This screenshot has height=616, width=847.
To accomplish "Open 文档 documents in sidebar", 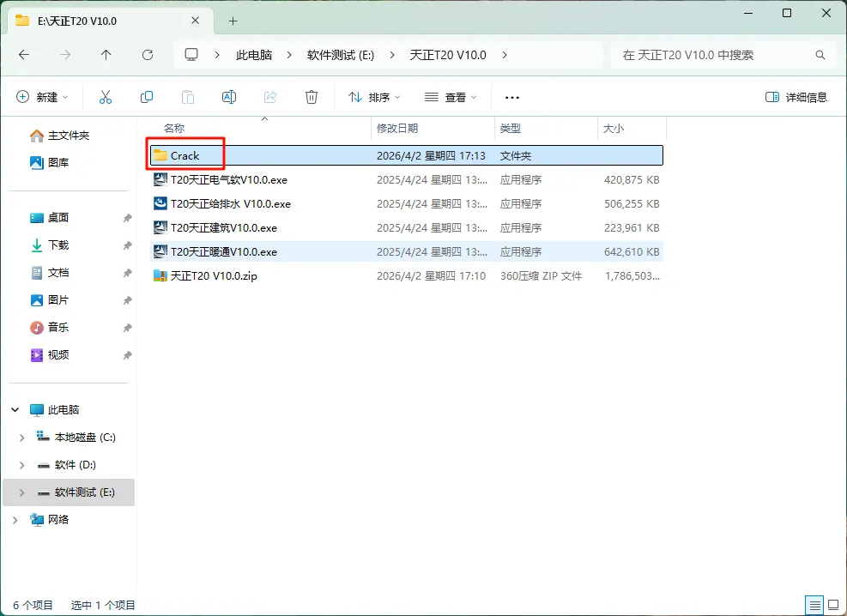I will click(x=50, y=273).
